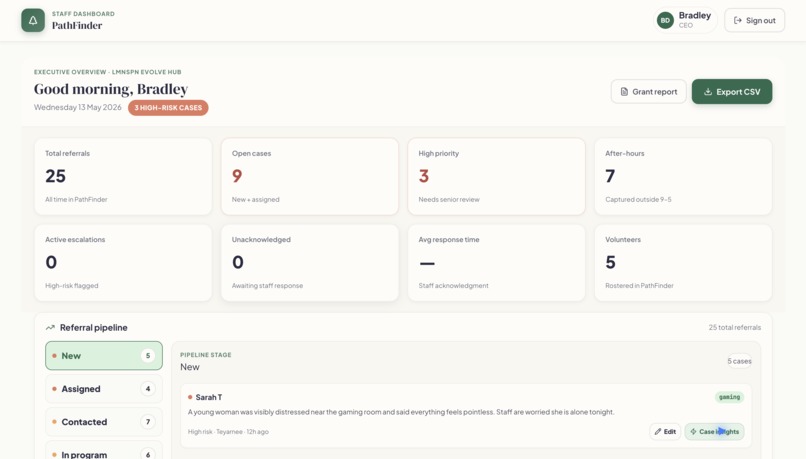
Task: Open the Open cases card
Action: (x=310, y=176)
